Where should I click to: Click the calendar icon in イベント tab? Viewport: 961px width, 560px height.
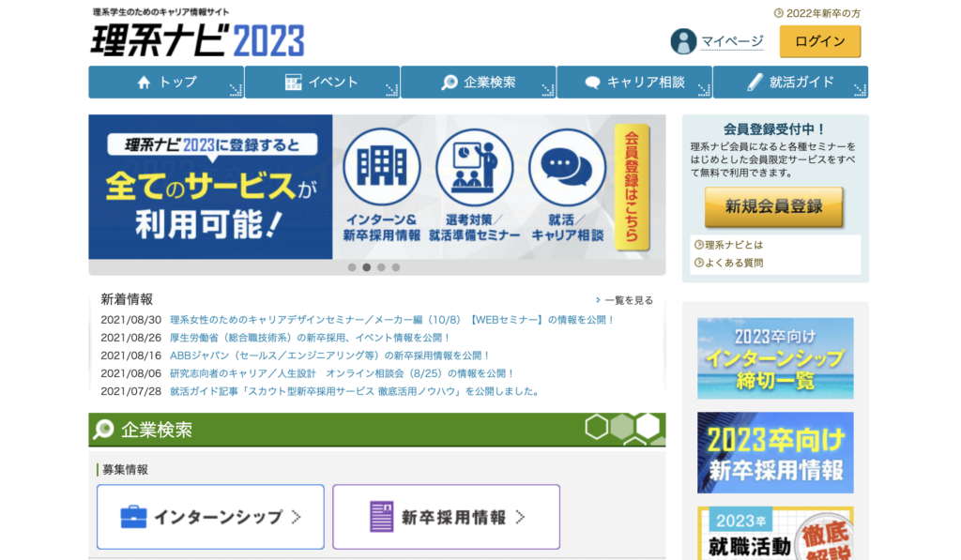click(294, 83)
